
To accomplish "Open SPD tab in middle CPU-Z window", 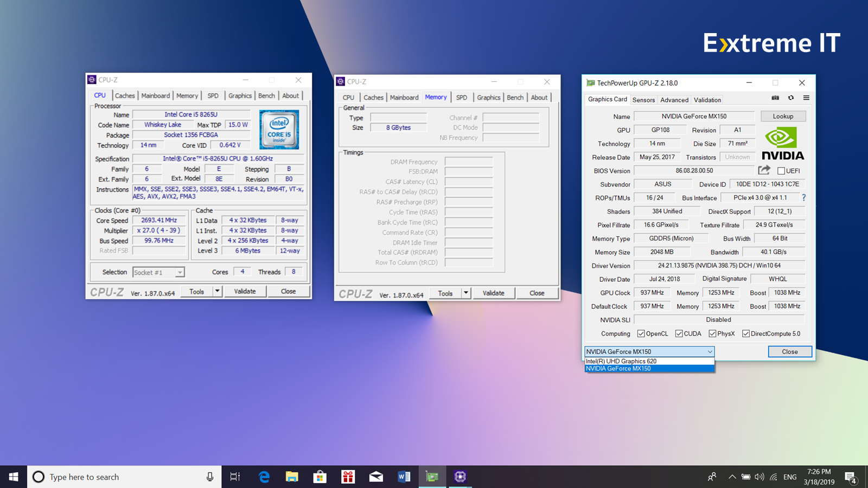I will pyautogui.click(x=462, y=98).
